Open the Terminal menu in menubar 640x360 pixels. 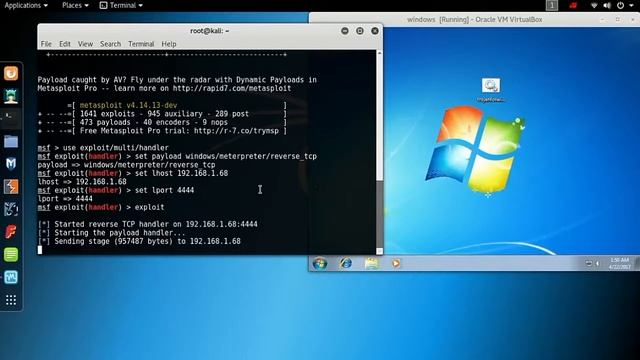tap(141, 44)
